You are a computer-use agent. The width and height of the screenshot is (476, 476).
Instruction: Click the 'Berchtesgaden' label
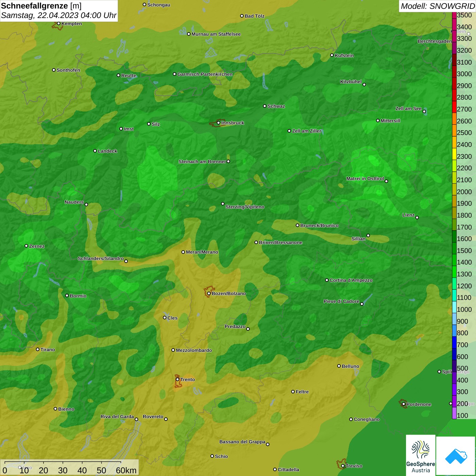click(x=435, y=41)
